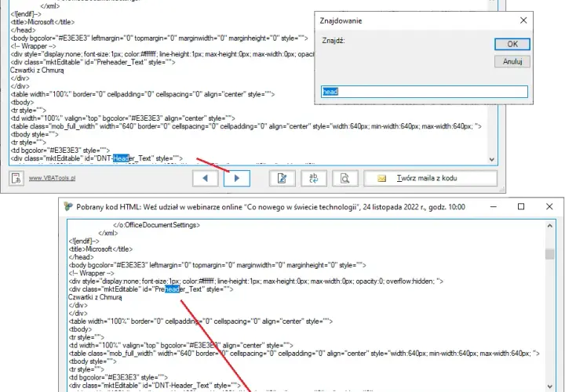Click the document icon beside www.VBATools.pl
Viewport: 565px width, 392px height.
16,178
